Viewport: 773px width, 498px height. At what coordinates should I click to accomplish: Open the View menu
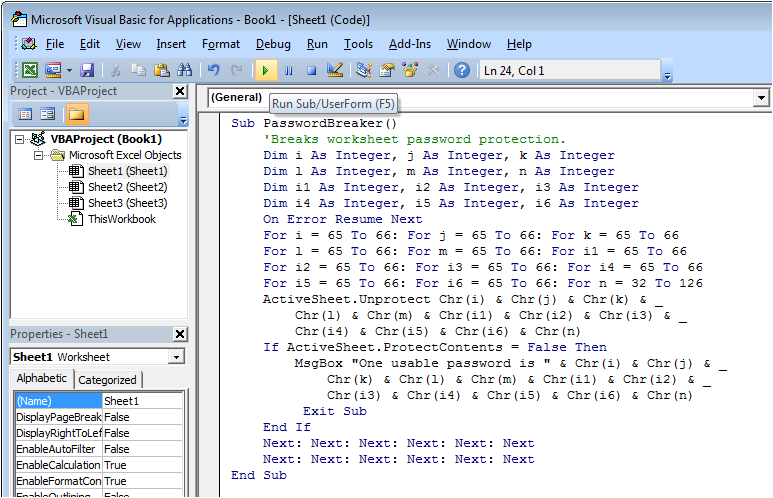coord(128,44)
